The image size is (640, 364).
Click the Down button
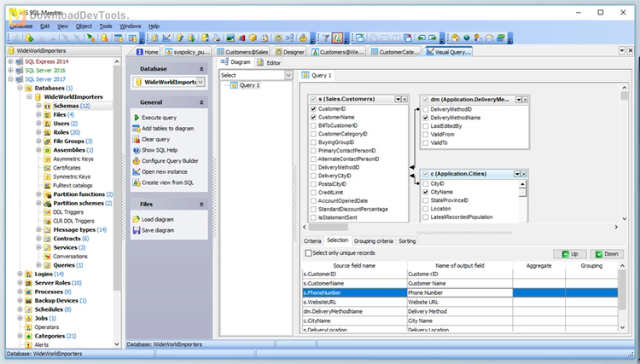[x=607, y=254]
